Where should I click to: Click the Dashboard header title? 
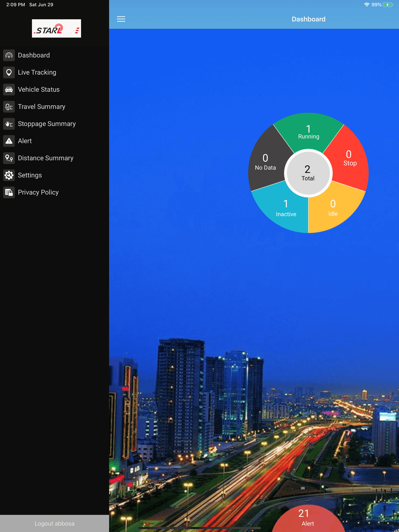[x=309, y=19]
